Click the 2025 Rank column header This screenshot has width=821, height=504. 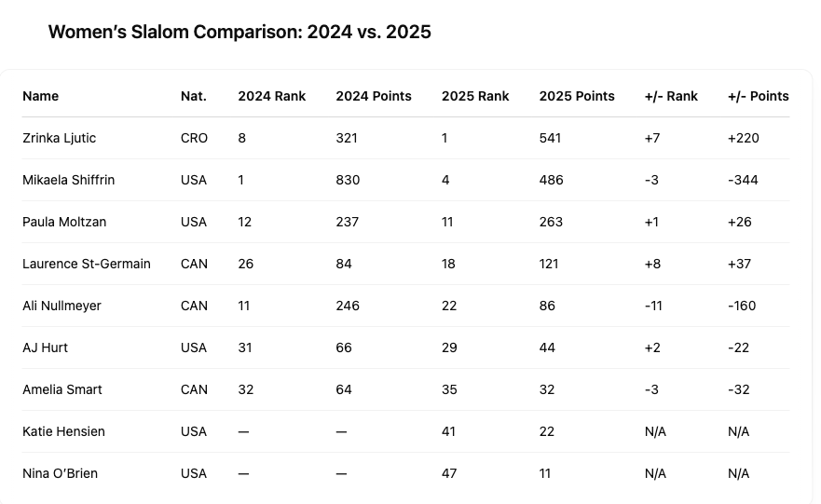pos(475,96)
